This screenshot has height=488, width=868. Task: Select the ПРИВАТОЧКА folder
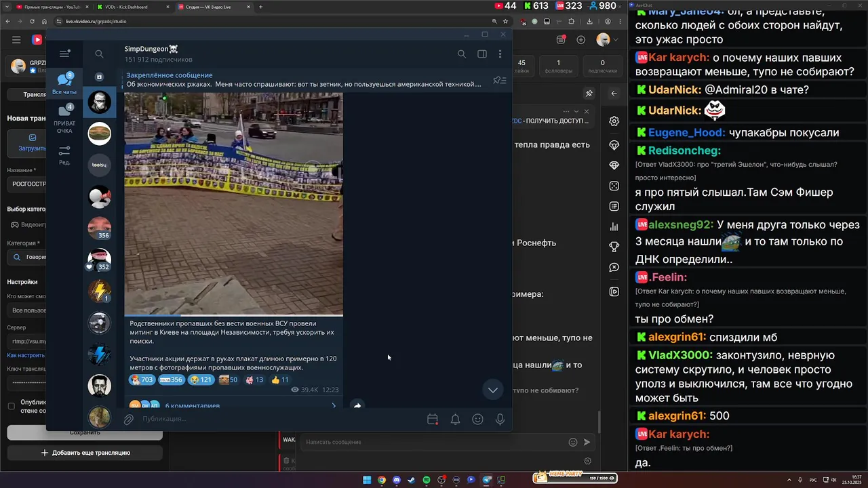64,118
